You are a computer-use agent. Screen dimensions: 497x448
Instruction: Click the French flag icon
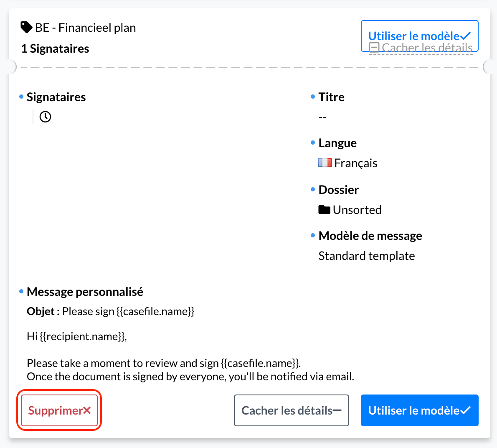coord(325,163)
